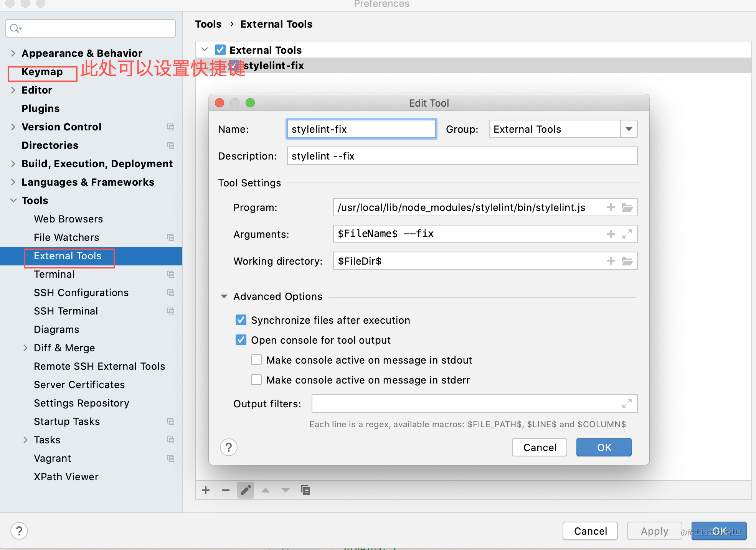Click the remove tool minus icon
The image size is (756, 550).
(226, 490)
